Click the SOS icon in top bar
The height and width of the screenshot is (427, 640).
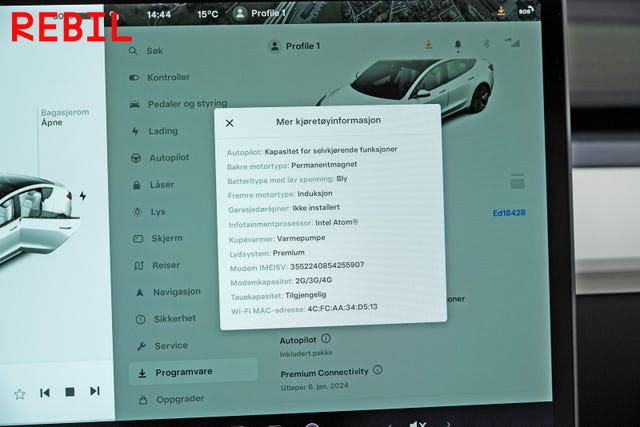tap(526, 11)
